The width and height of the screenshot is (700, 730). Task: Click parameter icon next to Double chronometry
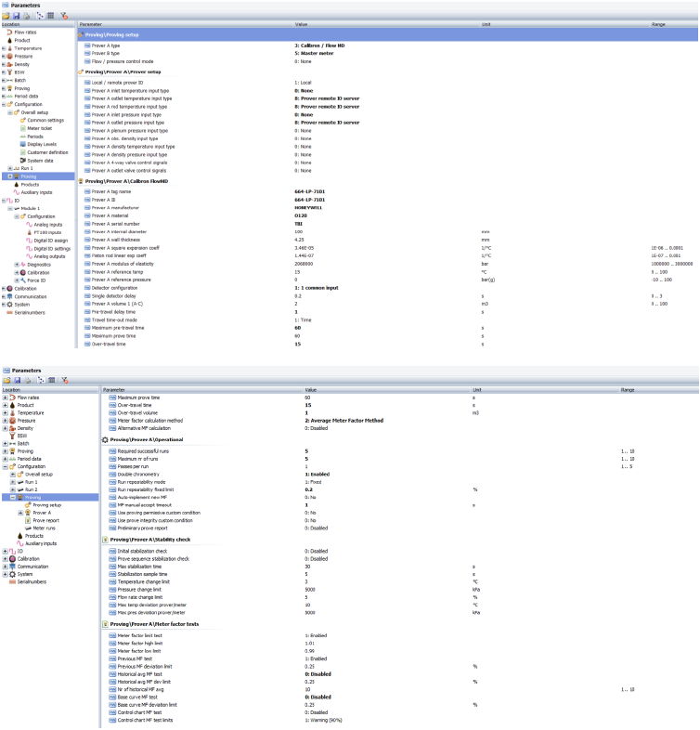pos(112,475)
